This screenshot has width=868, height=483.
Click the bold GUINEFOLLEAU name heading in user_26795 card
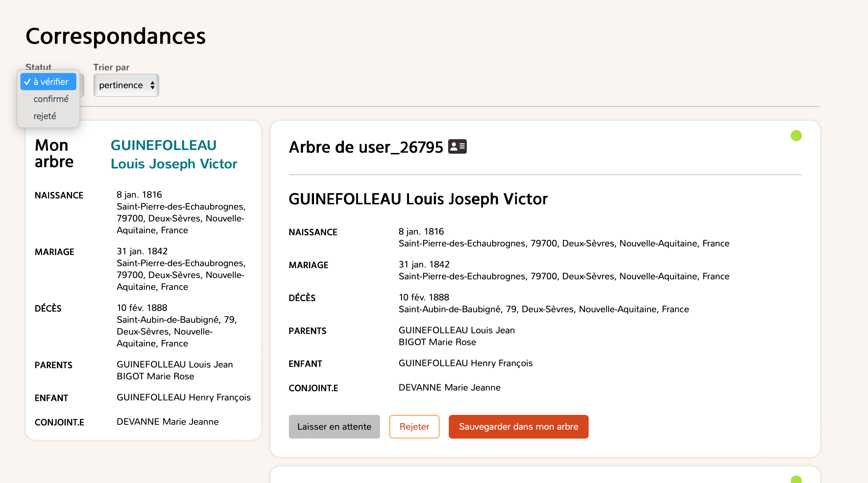point(418,199)
